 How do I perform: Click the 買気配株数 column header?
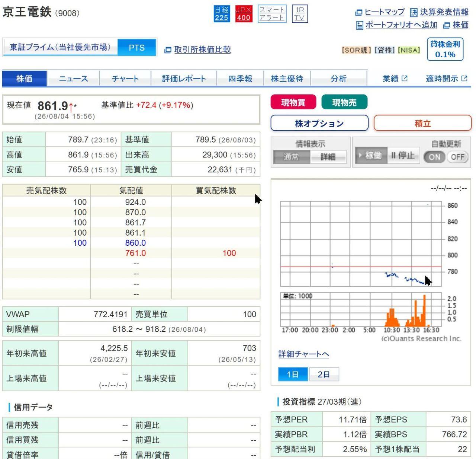coord(216,191)
